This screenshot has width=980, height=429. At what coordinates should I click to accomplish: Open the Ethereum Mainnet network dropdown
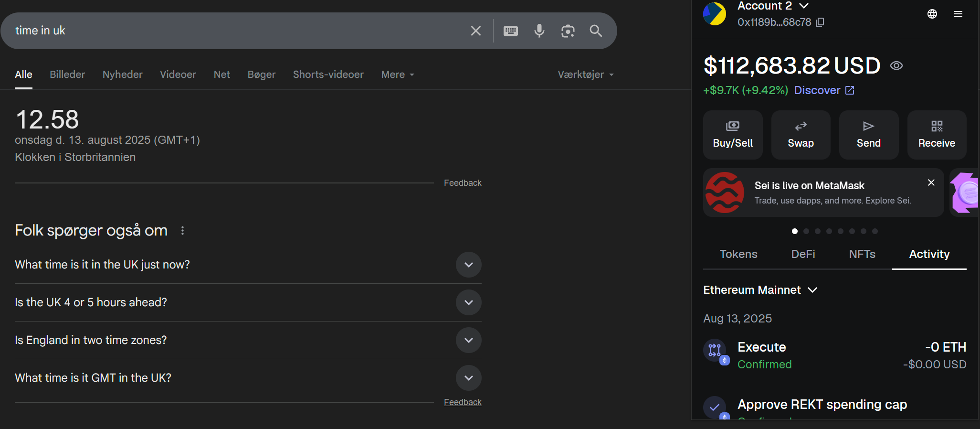[760, 290]
